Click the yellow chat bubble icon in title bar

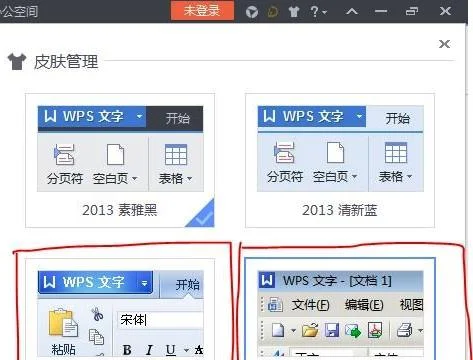273,12
